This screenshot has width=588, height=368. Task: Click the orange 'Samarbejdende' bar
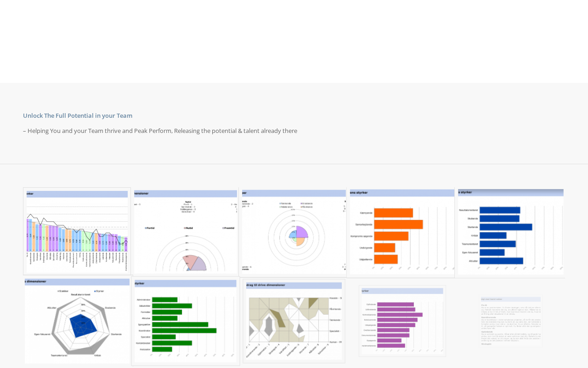pyautogui.click(x=398, y=224)
